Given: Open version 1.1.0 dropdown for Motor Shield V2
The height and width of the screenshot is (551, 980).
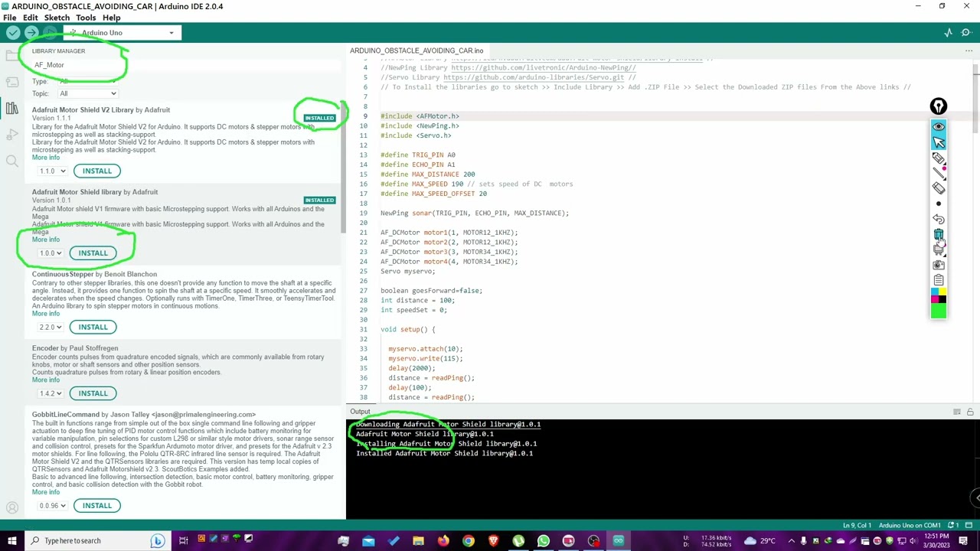Looking at the screenshot, I should tap(52, 171).
